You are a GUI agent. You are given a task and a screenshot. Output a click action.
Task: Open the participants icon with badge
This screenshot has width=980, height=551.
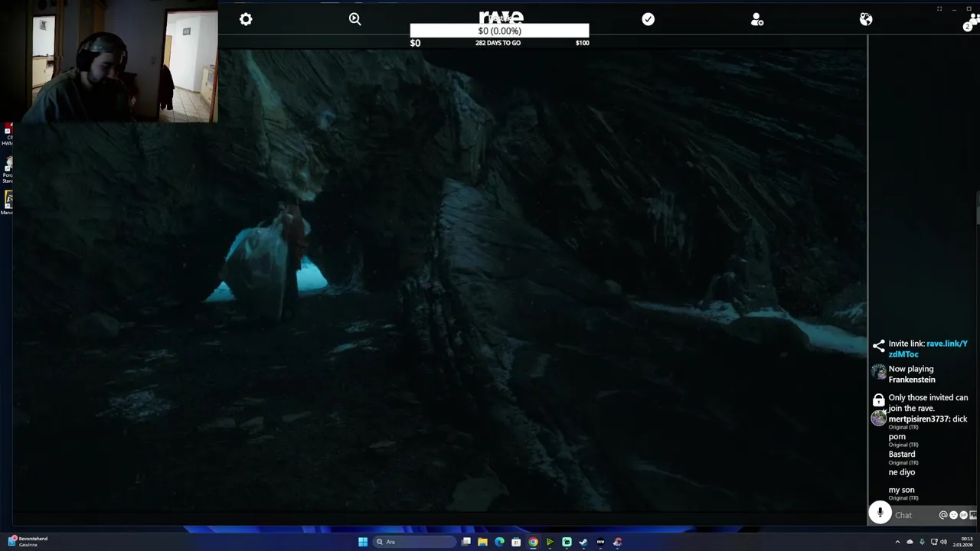971,22
